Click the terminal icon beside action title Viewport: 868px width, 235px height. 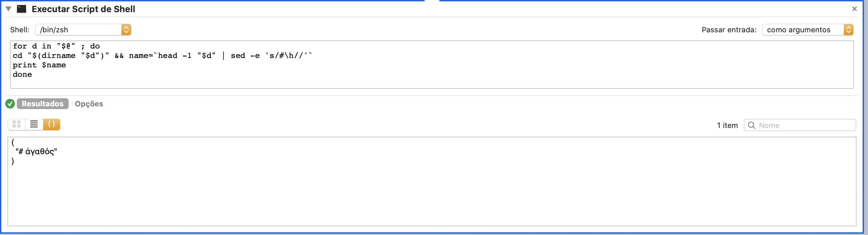pyautogui.click(x=22, y=9)
